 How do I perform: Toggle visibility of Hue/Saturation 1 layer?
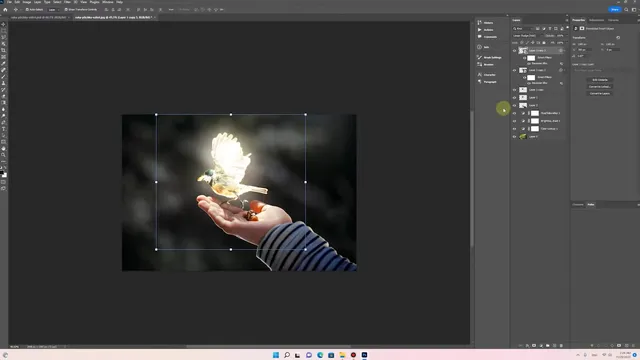[x=514, y=113]
